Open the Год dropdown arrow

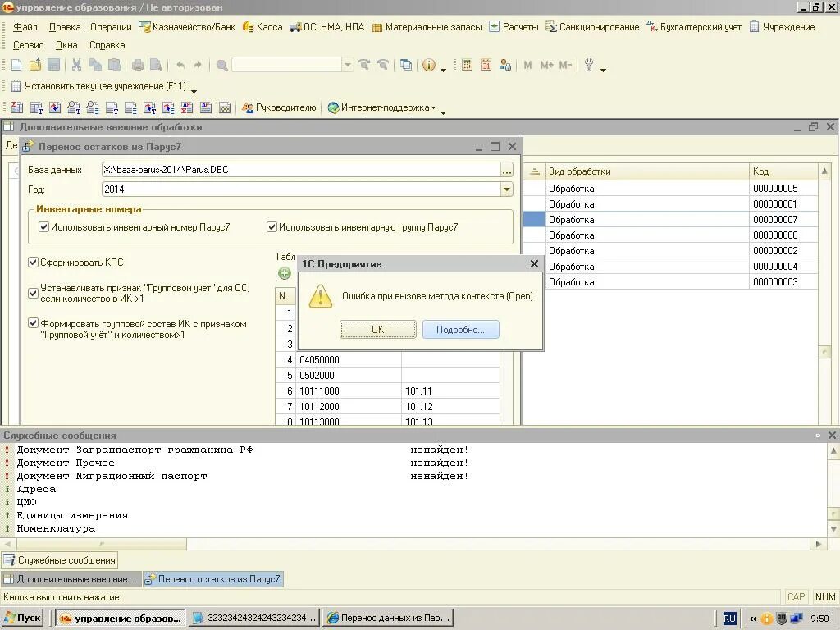pyautogui.click(x=506, y=189)
